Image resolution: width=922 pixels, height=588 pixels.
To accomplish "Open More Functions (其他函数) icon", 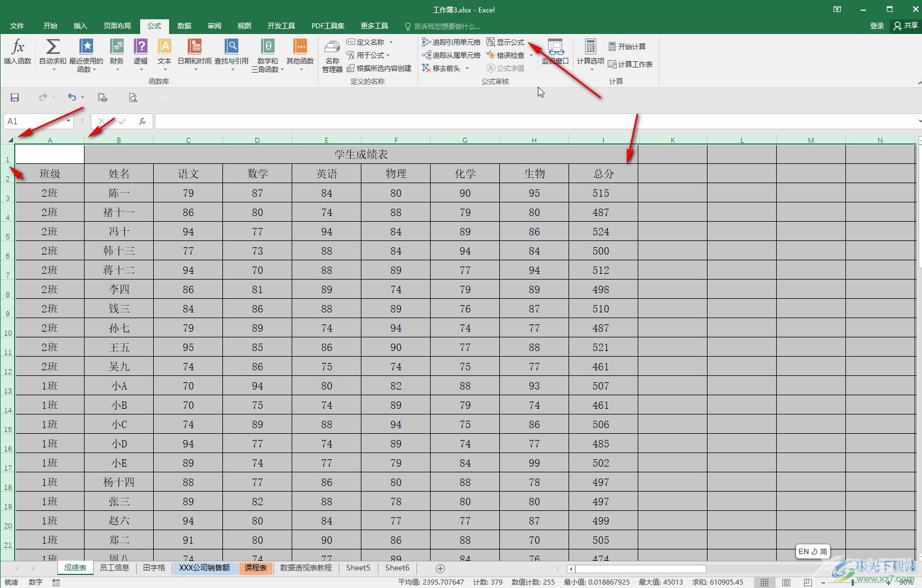I will (x=300, y=47).
